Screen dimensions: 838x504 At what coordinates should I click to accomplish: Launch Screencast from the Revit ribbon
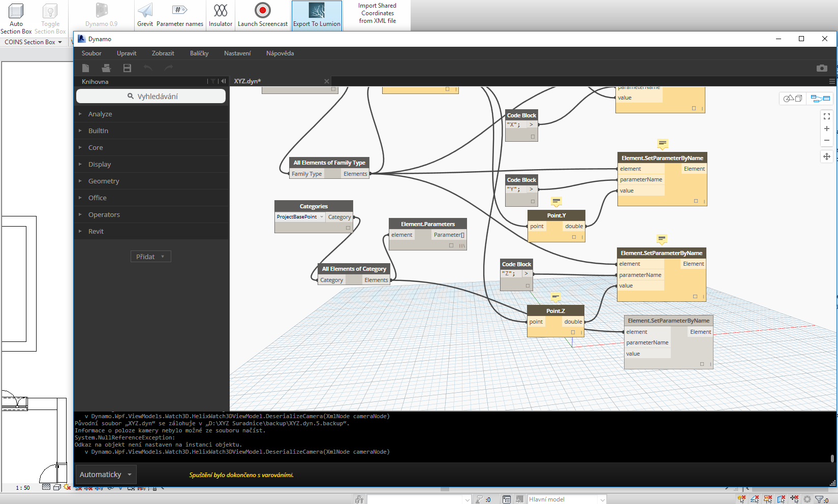click(x=262, y=15)
